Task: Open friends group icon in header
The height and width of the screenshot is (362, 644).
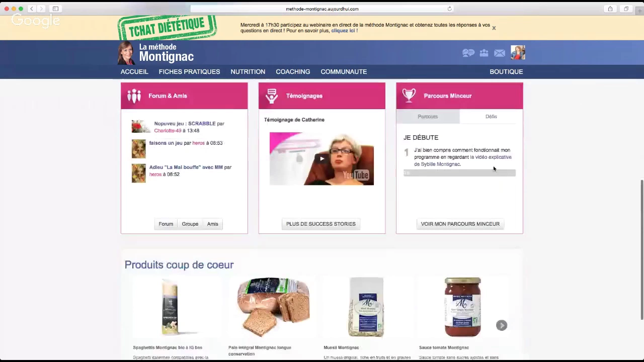Action: pos(484,53)
